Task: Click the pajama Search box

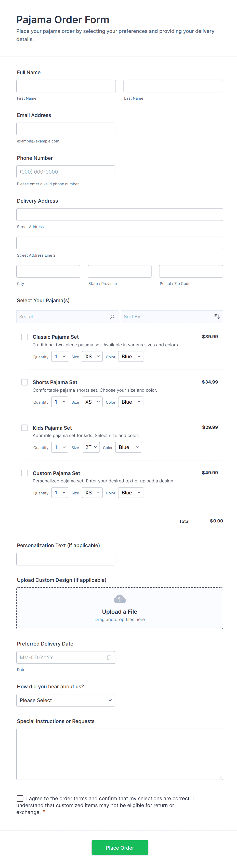Action: (x=62, y=317)
